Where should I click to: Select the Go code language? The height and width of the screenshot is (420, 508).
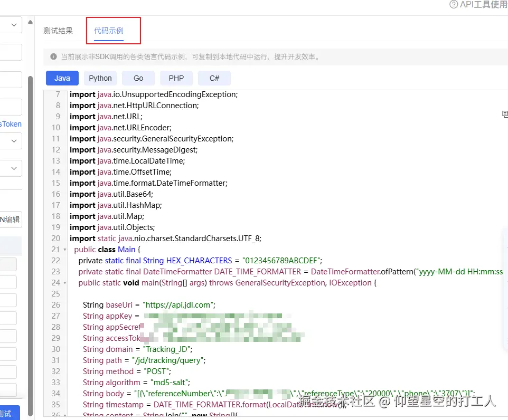[138, 78]
